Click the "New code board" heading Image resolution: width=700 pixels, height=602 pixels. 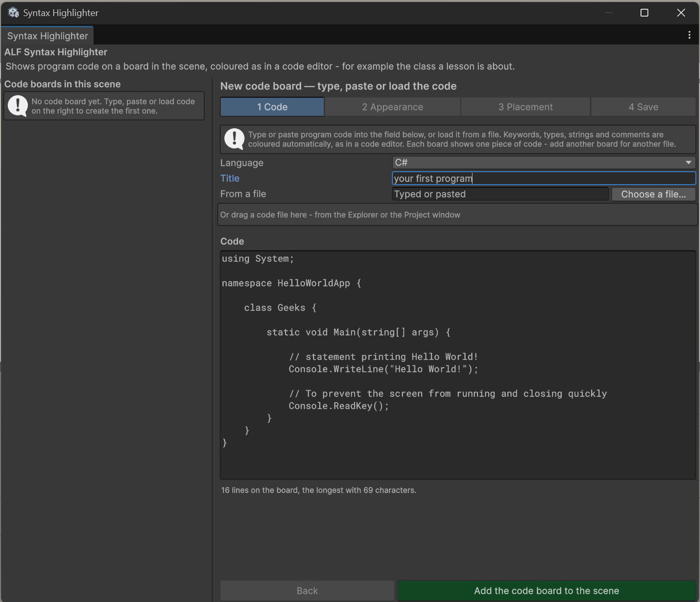(339, 86)
